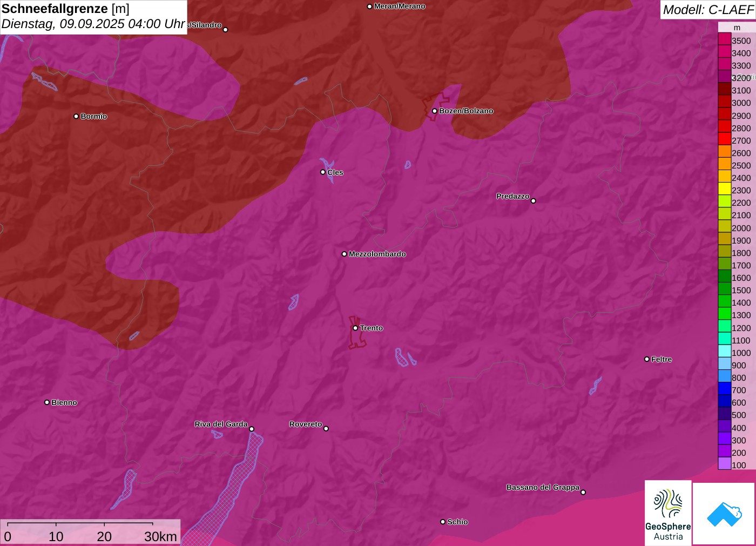Select the 1500 m green legend swatch
The height and width of the screenshot is (546, 756).
point(724,288)
